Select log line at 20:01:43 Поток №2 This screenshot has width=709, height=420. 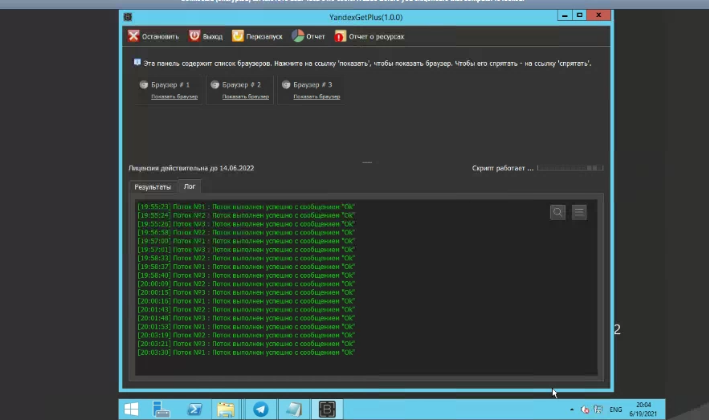click(246, 310)
